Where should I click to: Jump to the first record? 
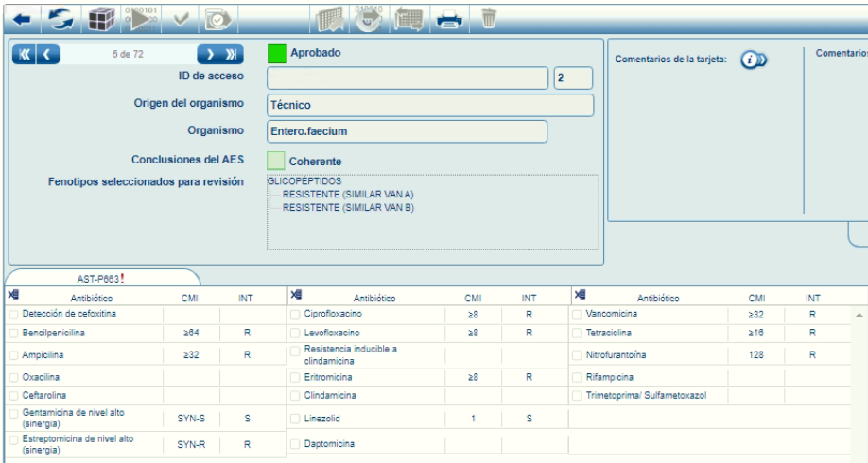26,55
